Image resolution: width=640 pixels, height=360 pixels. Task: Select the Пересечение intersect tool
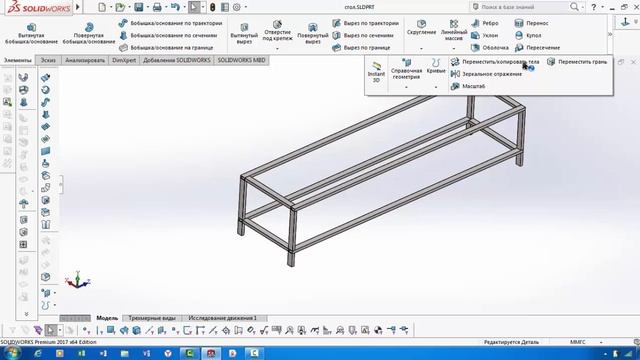coord(537,48)
